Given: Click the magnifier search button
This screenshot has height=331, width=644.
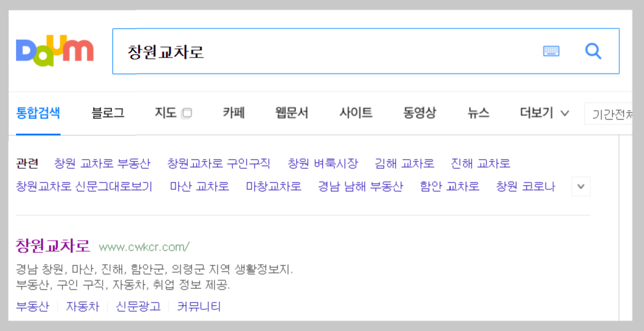Looking at the screenshot, I should point(593,51).
